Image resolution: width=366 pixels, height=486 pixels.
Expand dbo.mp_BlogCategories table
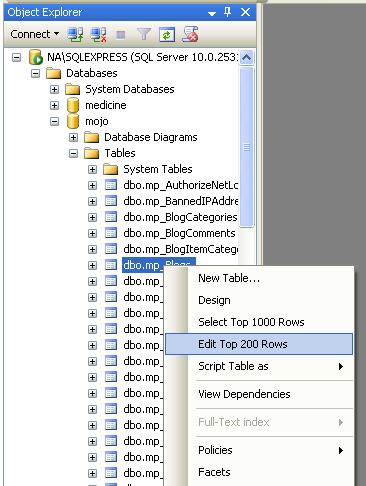92,217
